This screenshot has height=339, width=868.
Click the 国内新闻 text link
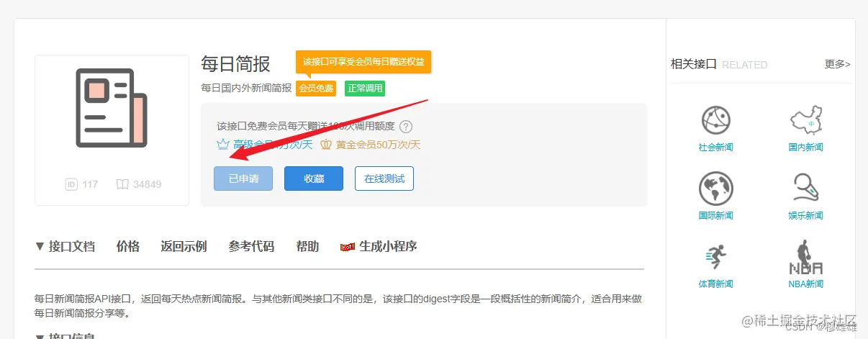coord(805,147)
